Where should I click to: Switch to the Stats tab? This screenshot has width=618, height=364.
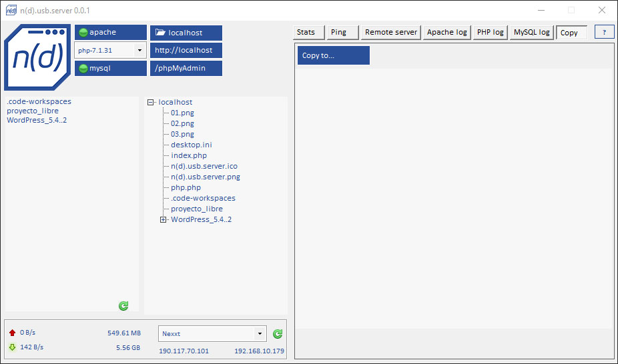(308, 32)
